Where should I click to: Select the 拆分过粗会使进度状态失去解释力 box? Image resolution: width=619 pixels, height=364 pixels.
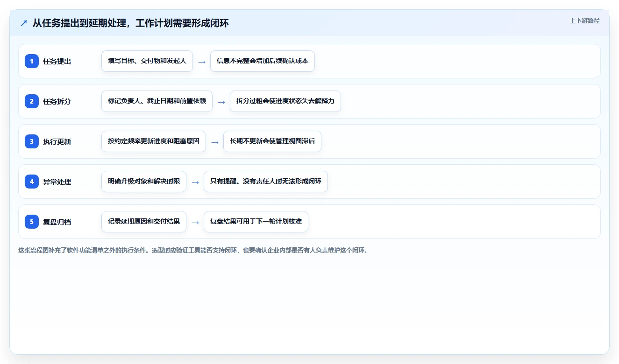tap(285, 101)
